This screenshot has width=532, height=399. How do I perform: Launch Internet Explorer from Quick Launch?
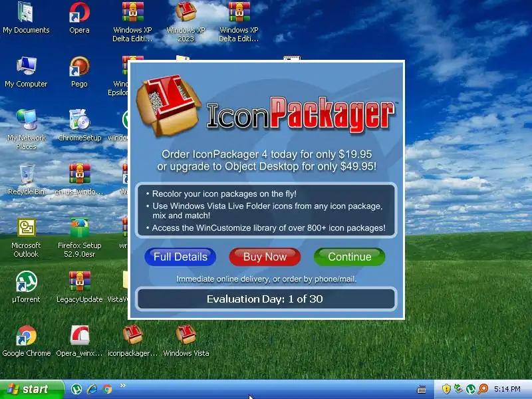92,389
